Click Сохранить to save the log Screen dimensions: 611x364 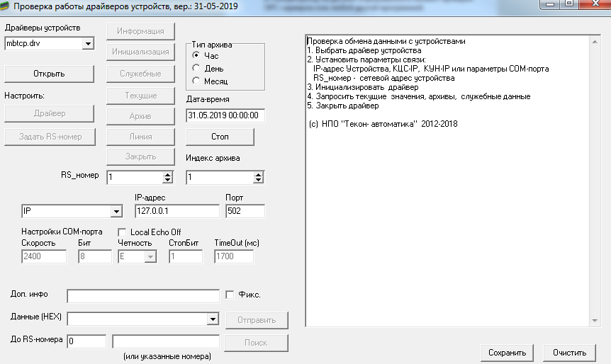point(507,353)
